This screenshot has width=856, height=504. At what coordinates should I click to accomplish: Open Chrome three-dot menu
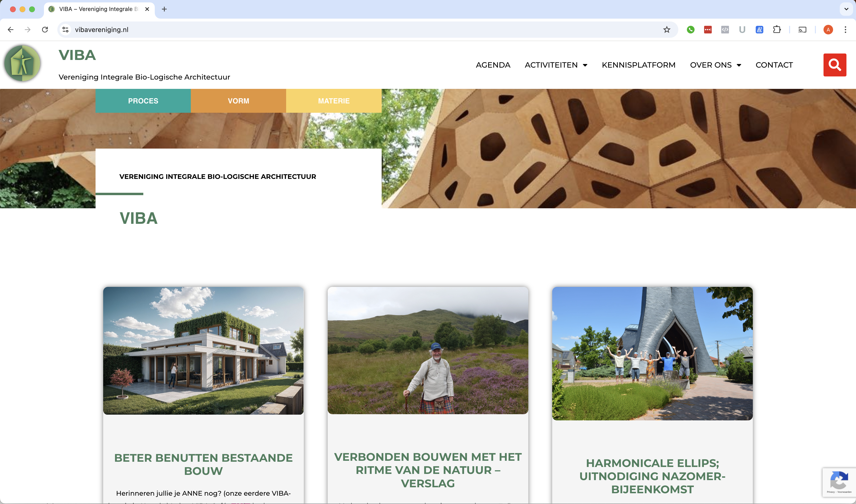point(845,30)
